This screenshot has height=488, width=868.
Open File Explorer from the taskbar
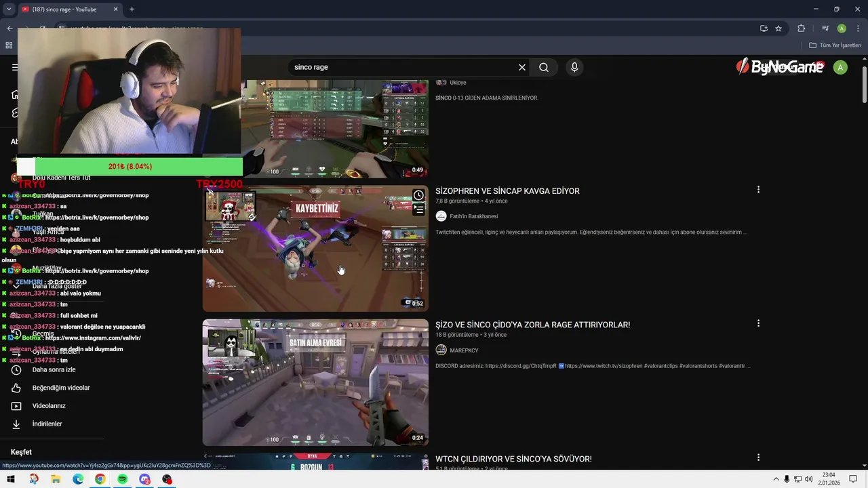(x=56, y=479)
